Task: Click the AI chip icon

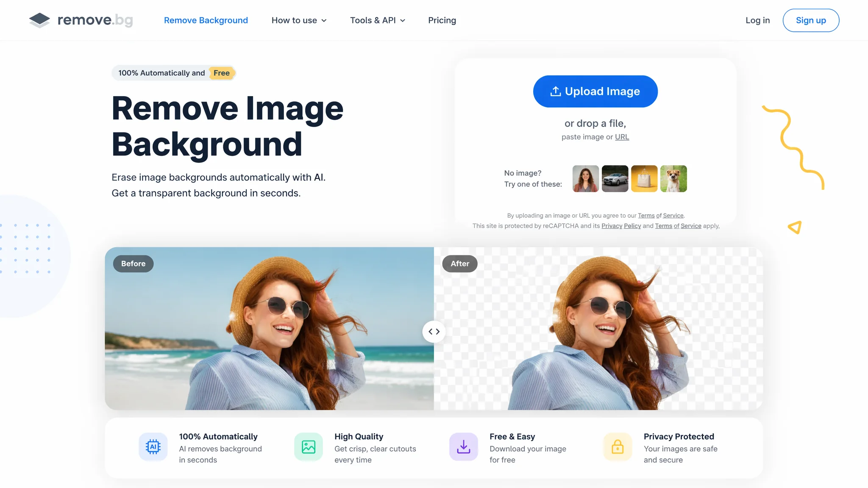Action: [x=153, y=447]
